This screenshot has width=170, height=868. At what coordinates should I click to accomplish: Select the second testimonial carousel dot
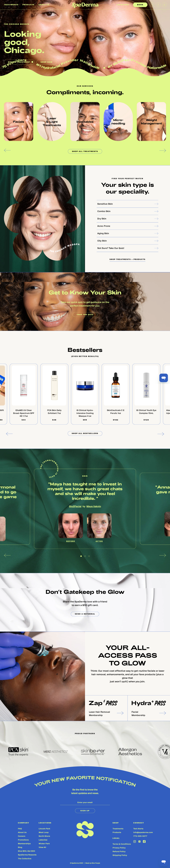coord(85,556)
